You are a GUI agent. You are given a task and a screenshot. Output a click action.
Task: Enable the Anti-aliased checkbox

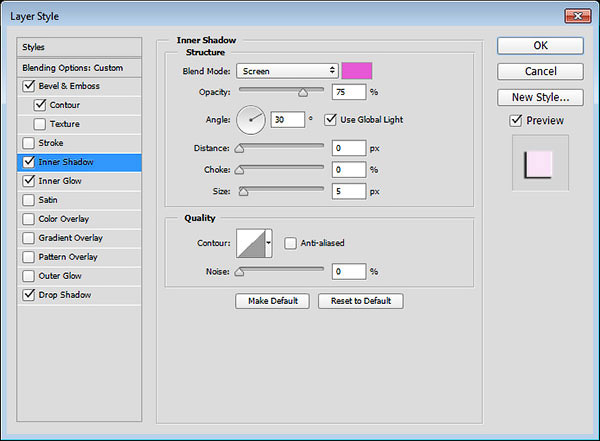290,243
